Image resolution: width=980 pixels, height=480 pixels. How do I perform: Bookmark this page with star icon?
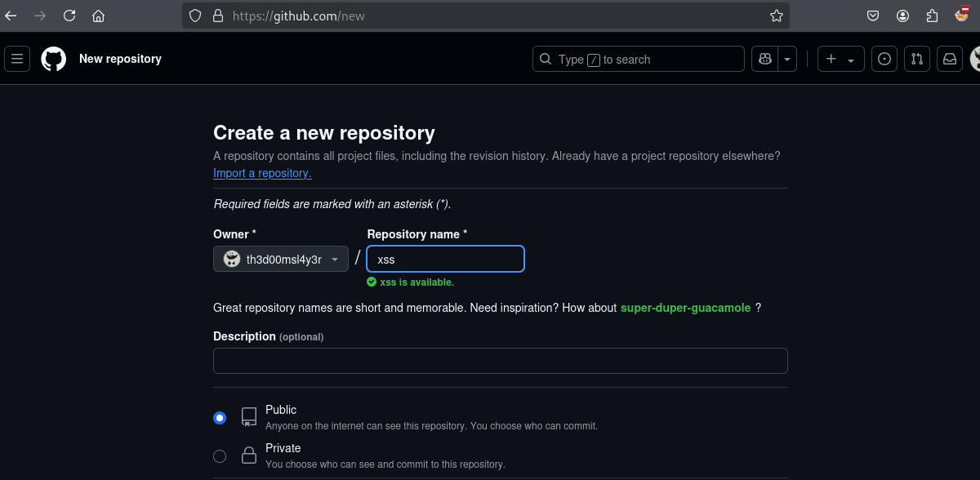(776, 16)
